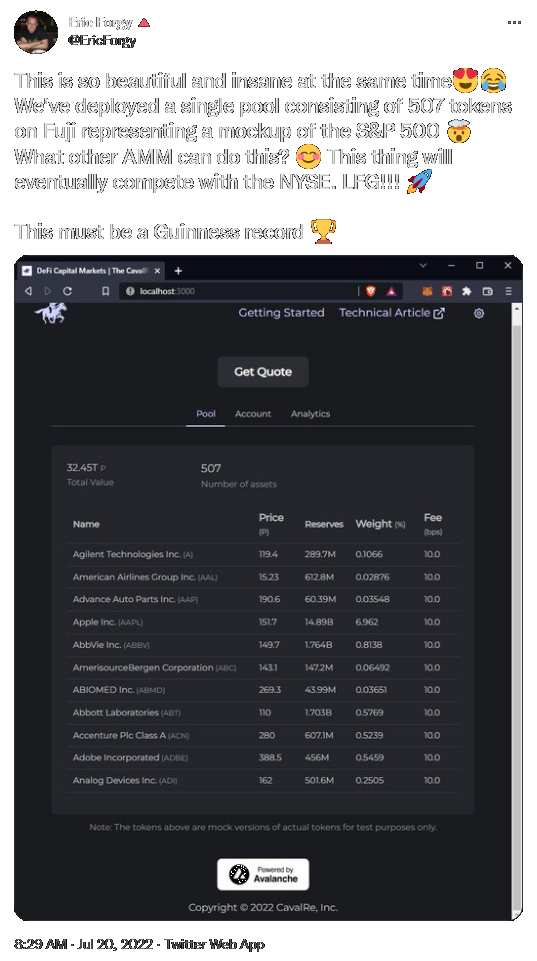Switch to the Analytics tab
537x961 pixels.
pos(310,414)
